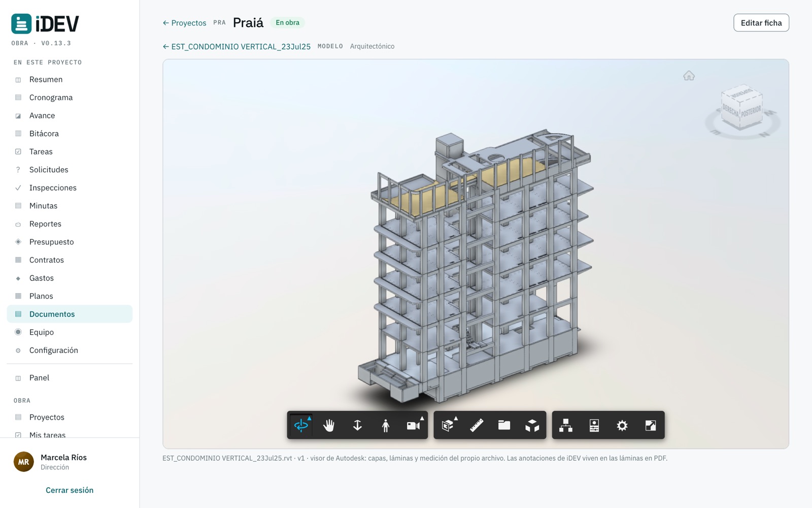Select the Zoom dolly arrows tool
This screenshot has width=812, height=508.
[357, 425]
